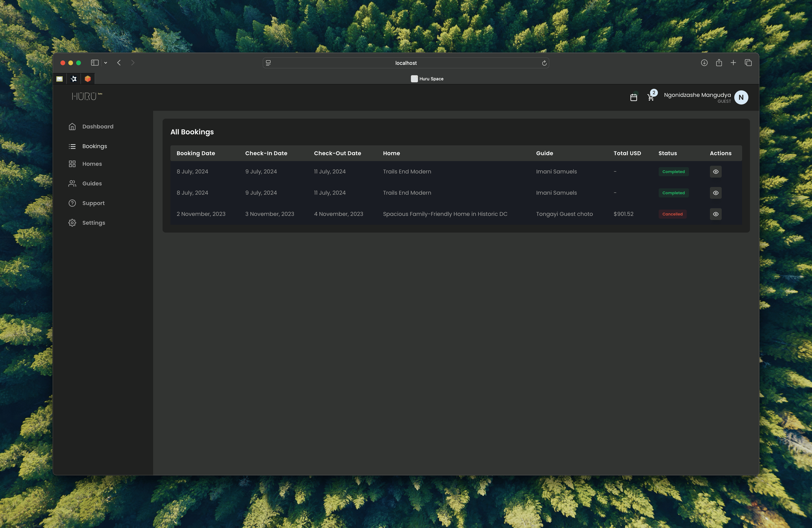Click the eye icon on first Completed booking
The height and width of the screenshot is (528, 812).
pyautogui.click(x=715, y=172)
